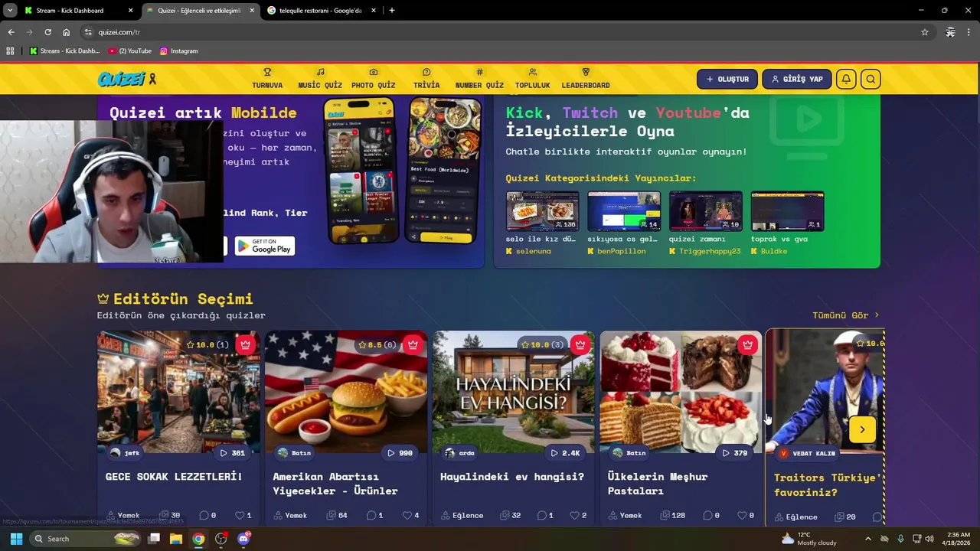This screenshot has height=551, width=980.
Task: Open the GECE SOKAK LEZZETLERİ! quiz title
Action: point(174,476)
